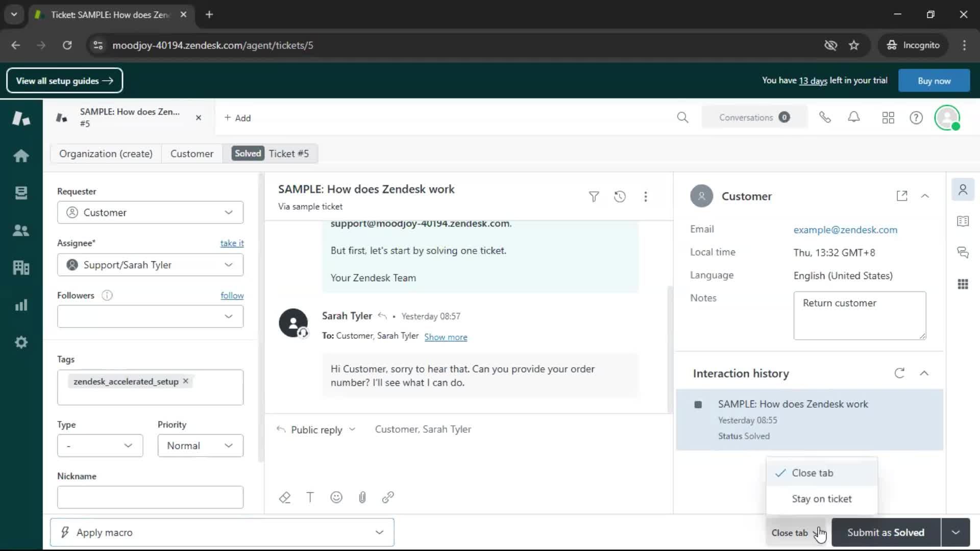The width and height of the screenshot is (980, 551).
Task: Select Close tab menu option
Action: tap(822, 473)
